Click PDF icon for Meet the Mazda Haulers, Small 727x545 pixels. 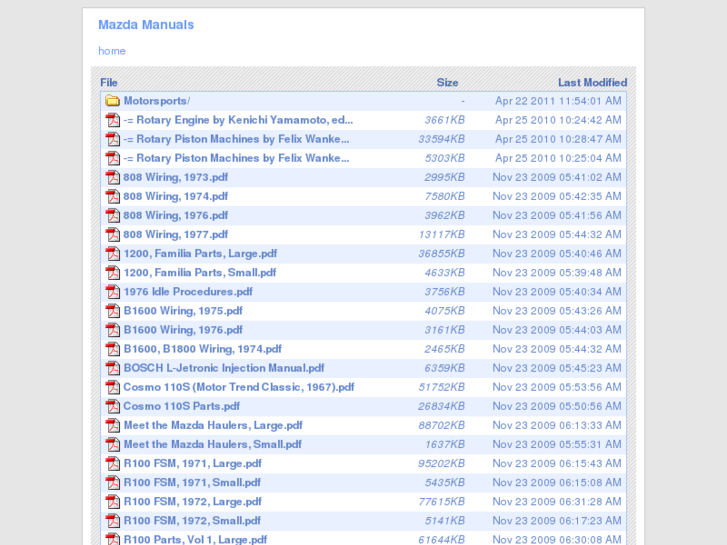pyautogui.click(x=112, y=444)
